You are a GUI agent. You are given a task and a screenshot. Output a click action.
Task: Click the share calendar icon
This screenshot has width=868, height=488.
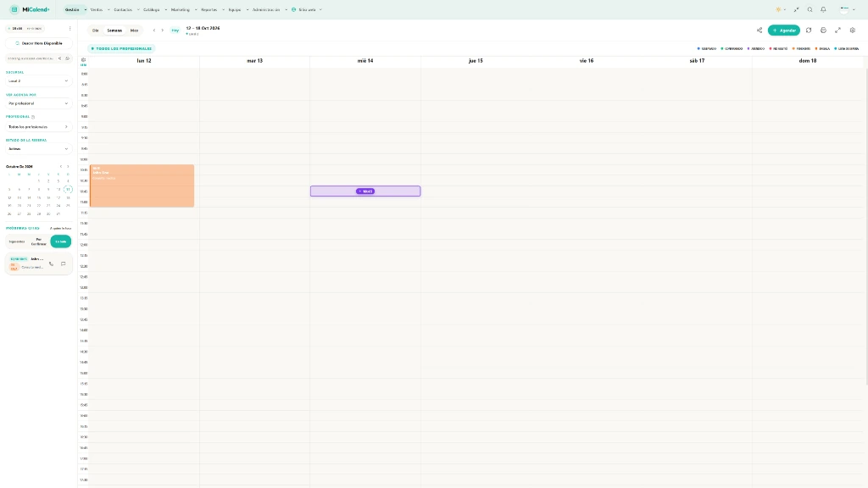click(x=759, y=30)
